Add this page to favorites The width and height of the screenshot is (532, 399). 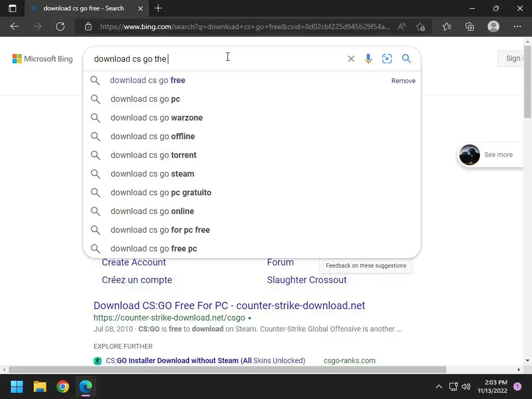pos(421,26)
